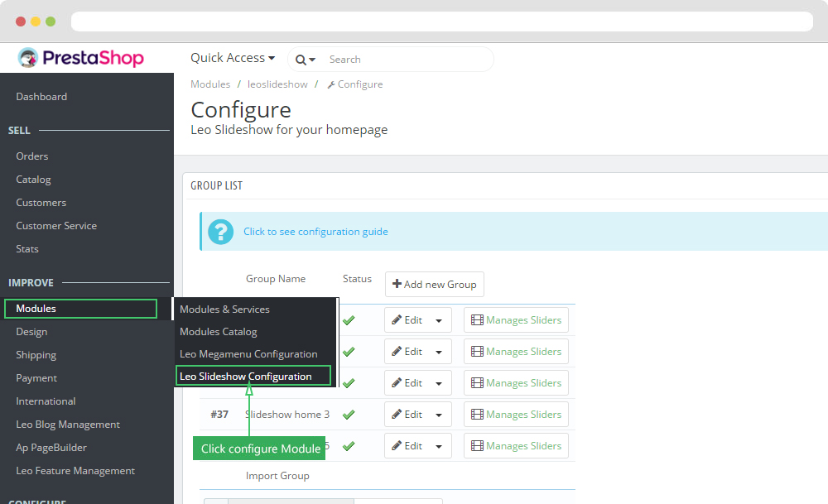Expand the Edit dropdown arrow in the topmost row
Screen dimensions: 828x504
[x=439, y=321]
